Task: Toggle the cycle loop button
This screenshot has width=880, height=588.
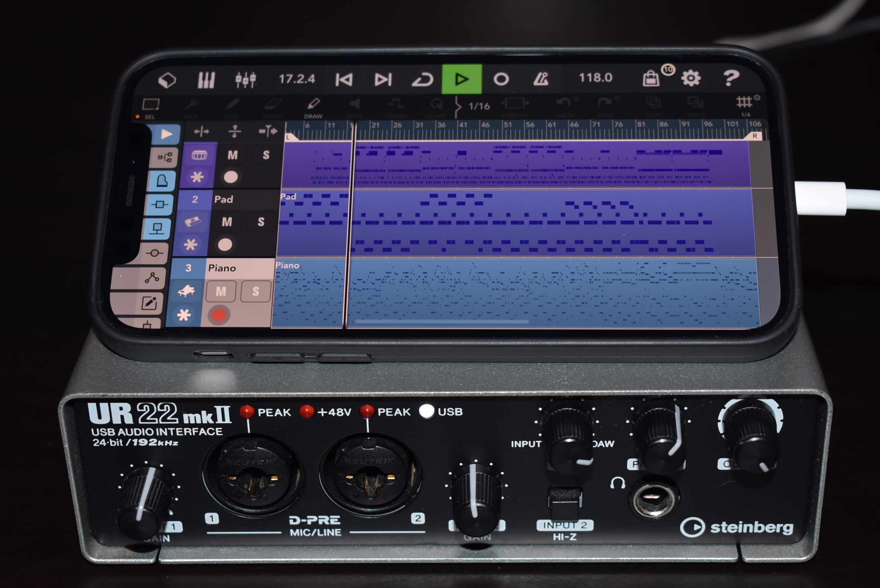Action: pyautogui.click(x=423, y=79)
